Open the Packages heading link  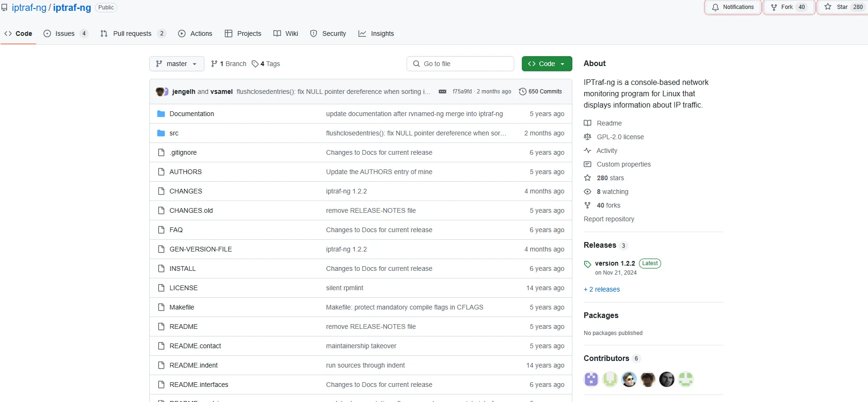[x=601, y=315]
